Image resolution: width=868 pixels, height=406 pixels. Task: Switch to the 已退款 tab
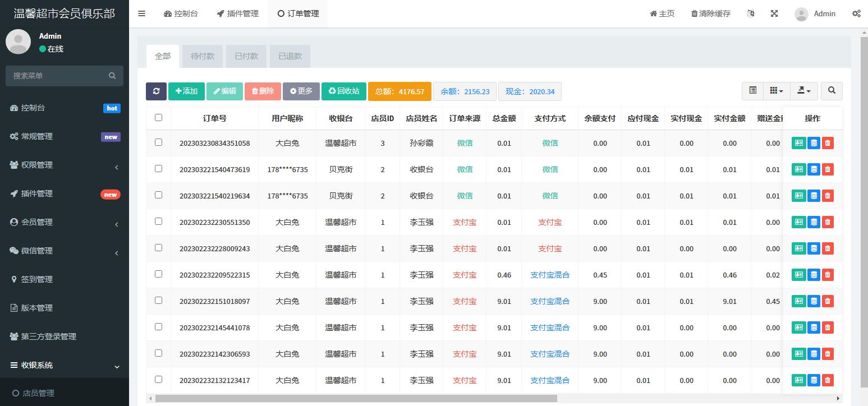click(x=290, y=56)
